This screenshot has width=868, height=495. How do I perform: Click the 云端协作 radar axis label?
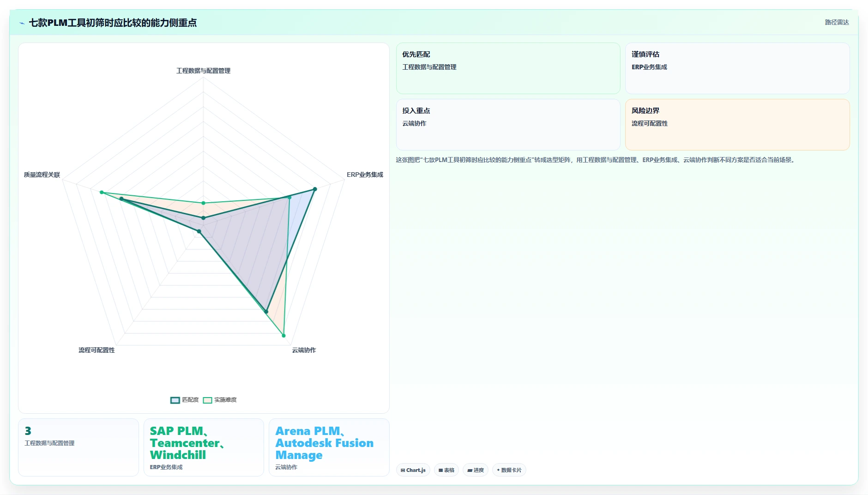pos(304,350)
